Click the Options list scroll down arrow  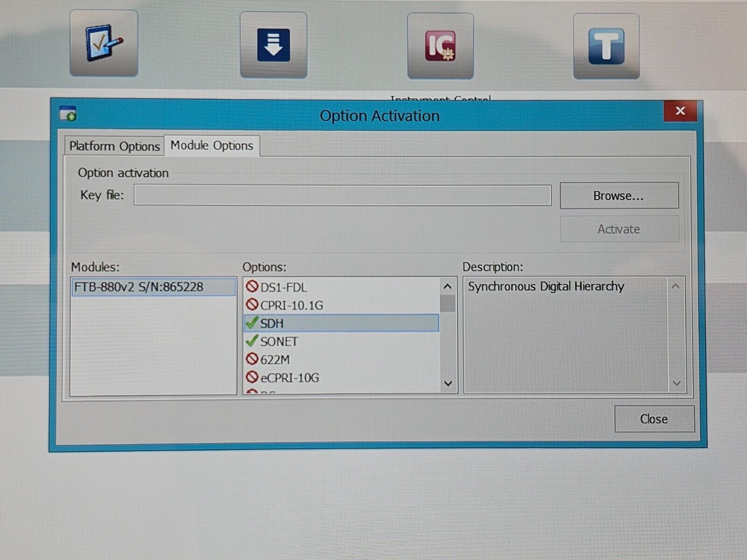pos(448,383)
